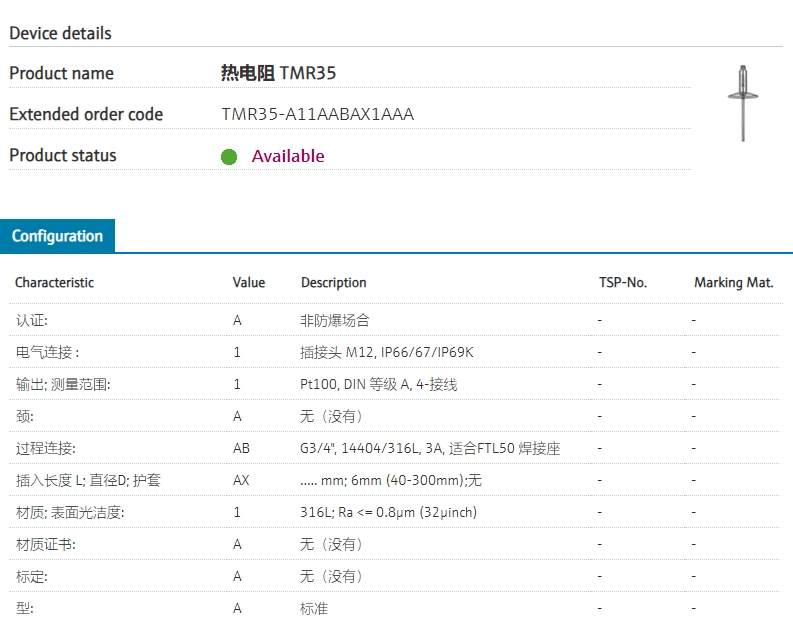Click the Pt100, DIN 等级 A description
793x633 pixels.
coord(379,384)
